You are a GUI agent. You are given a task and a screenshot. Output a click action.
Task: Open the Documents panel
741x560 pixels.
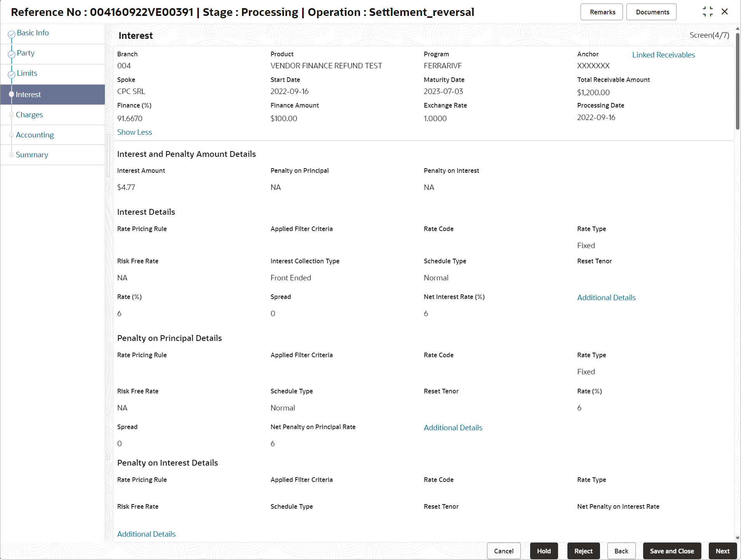coord(651,12)
